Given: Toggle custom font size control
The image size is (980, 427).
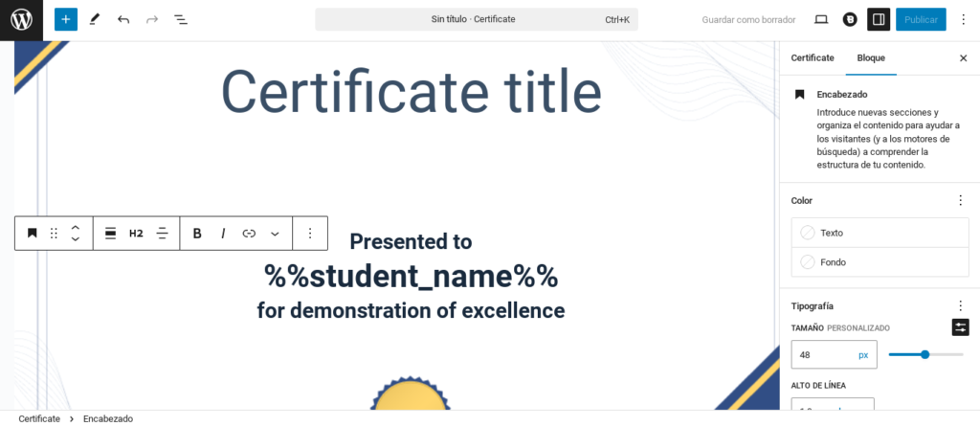Looking at the screenshot, I should (961, 327).
